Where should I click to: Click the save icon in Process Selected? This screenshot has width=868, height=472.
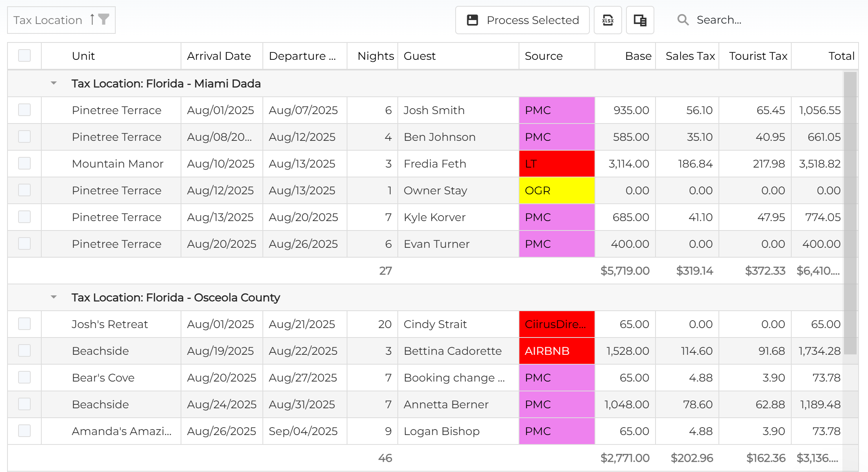click(472, 20)
